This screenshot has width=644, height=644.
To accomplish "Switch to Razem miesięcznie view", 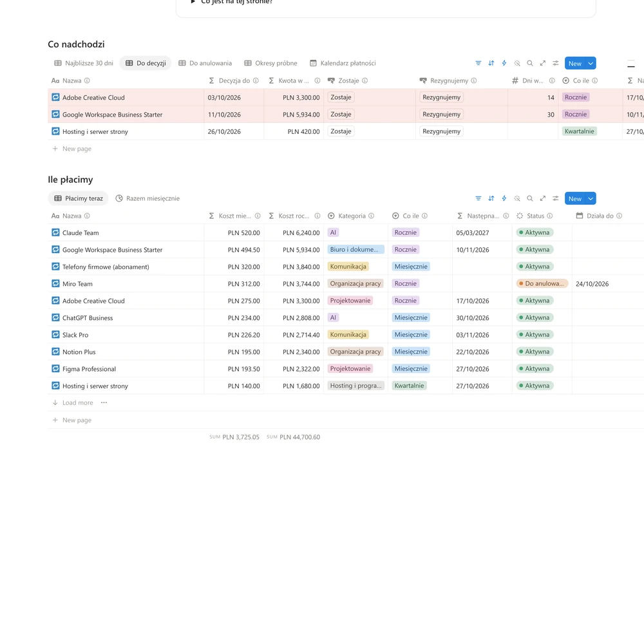I will tap(147, 198).
